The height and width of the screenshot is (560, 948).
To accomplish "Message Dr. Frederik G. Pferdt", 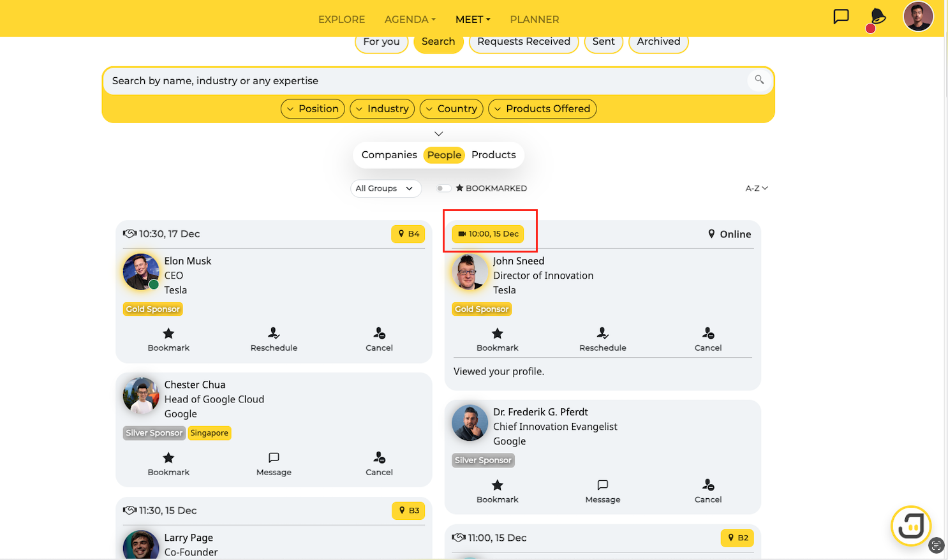I will coord(603,491).
